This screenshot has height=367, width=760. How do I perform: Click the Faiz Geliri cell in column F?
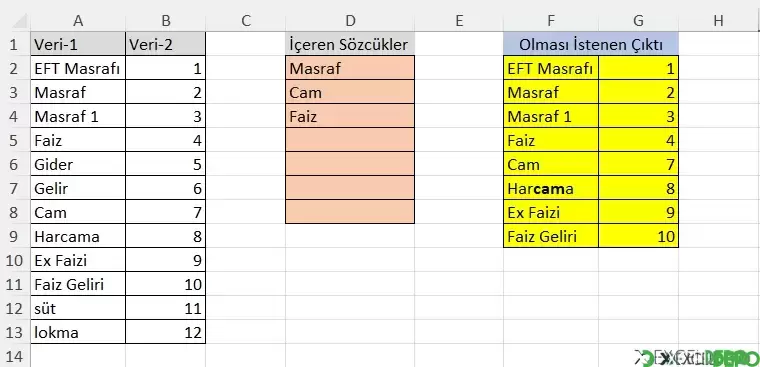point(551,236)
